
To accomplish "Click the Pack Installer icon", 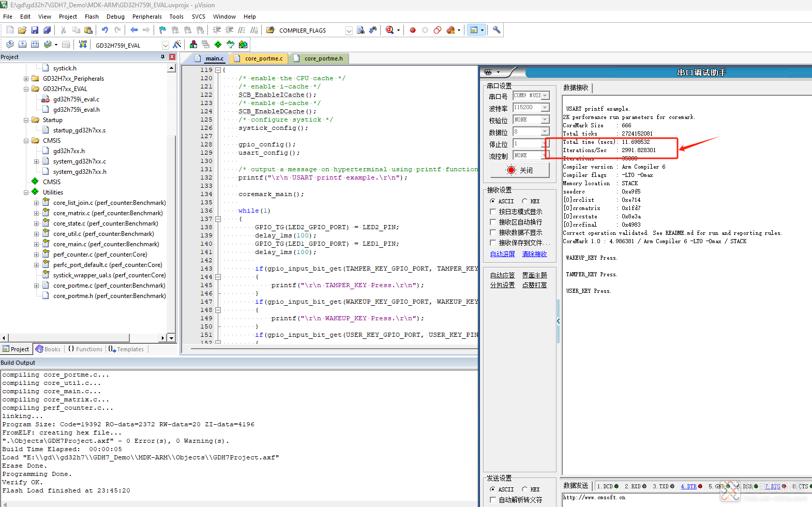I will tap(243, 44).
